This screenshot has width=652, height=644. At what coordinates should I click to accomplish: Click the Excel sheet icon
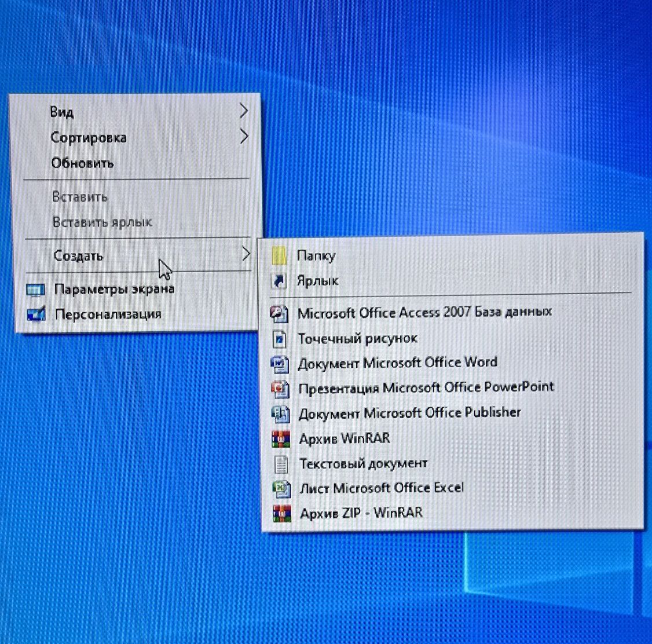(282, 489)
